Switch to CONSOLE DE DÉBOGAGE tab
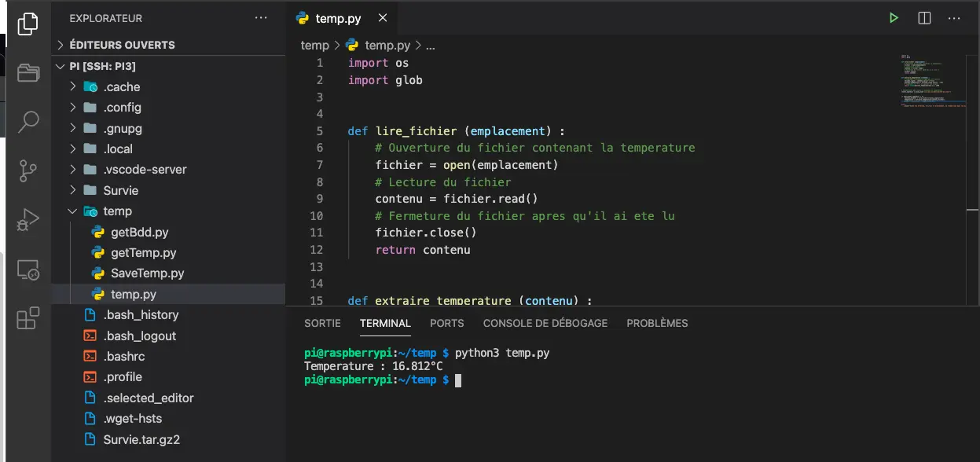980x462 pixels. 545,323
